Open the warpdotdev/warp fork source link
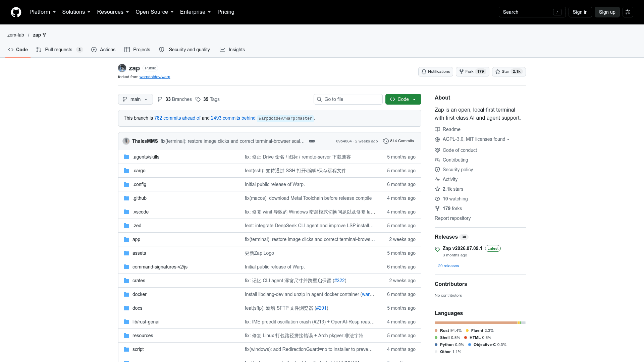This screenshot has width=644, height=362. [155, 77]
